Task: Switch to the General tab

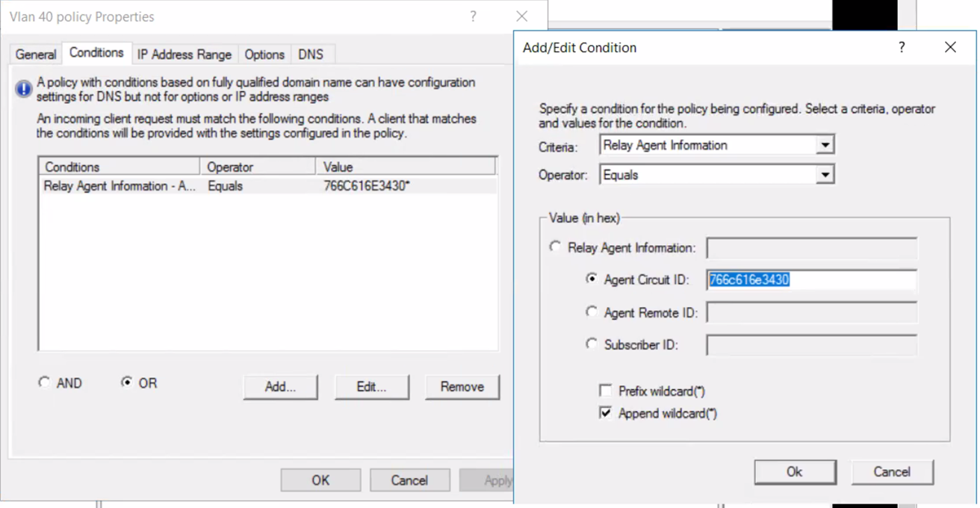Action: [34, 54]
